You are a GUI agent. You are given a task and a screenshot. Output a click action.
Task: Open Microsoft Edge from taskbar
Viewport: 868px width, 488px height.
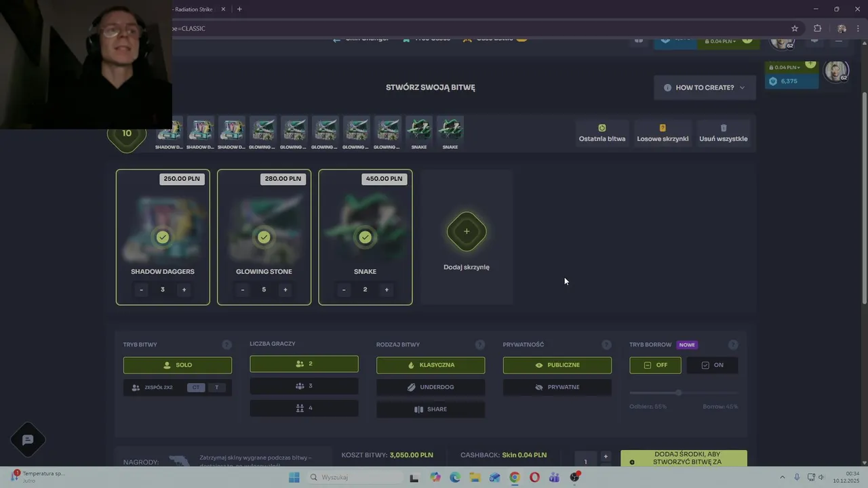(x=454, y=478)
